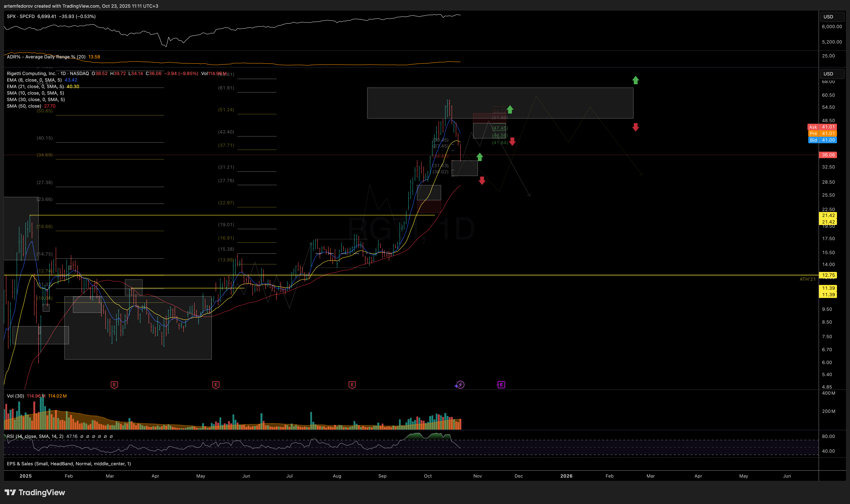Screen dimensions: 850x504
Task: Click the (50.85) level label on the left
Action: 44,111
